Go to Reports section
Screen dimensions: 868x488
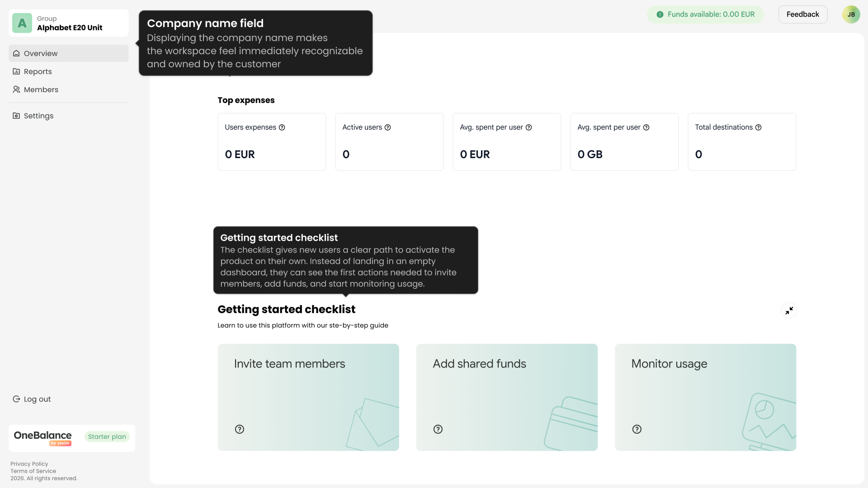pyautogui.click(x=68, y=71)
